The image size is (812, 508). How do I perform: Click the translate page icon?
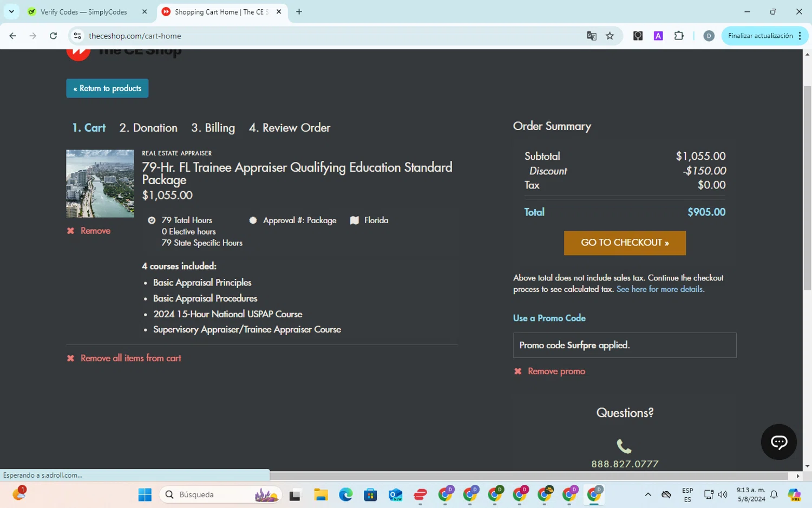click(592, 36)
